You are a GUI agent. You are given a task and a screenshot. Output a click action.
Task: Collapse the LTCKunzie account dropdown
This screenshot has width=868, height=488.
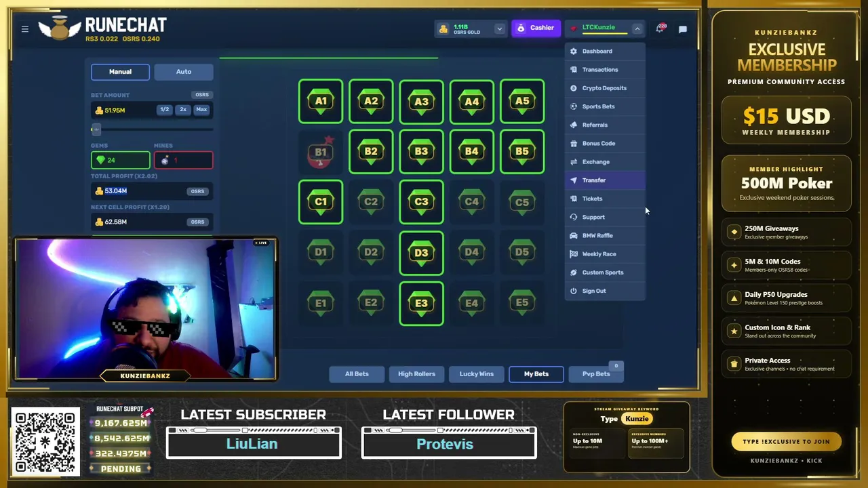[x=637, y=28]
